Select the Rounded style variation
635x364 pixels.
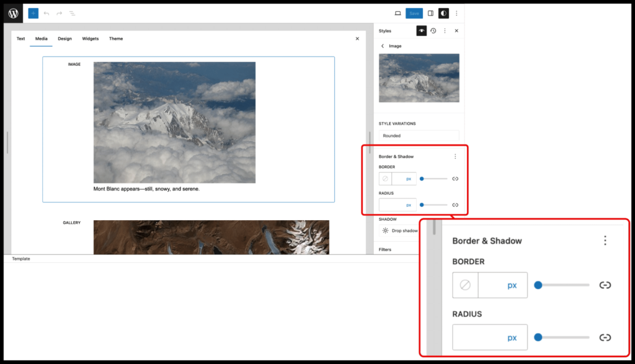tap(419, 135)
